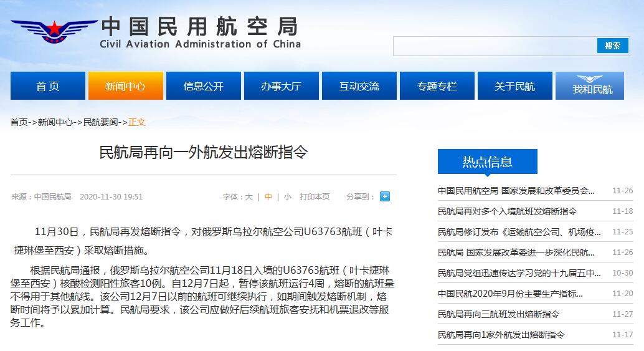Click 民航要闻 in the breadcrumb
Viewport: 644px width, 351px height.
[100, 122]
